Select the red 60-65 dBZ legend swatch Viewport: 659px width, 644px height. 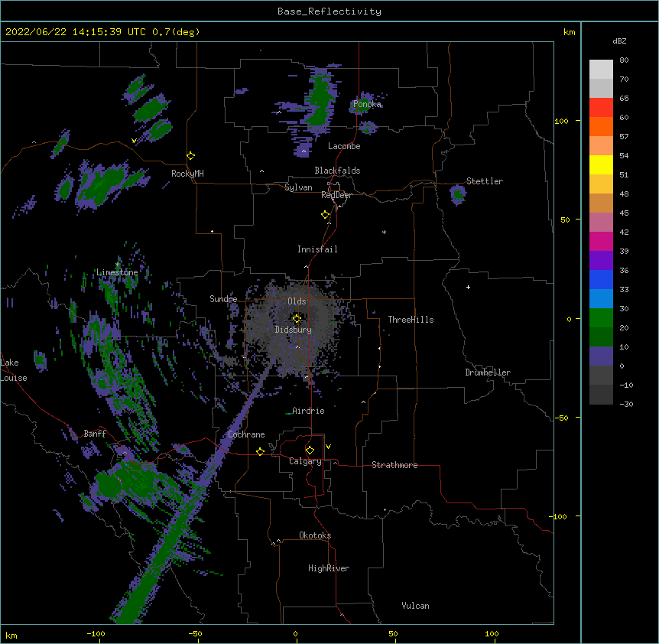[601, 107]
